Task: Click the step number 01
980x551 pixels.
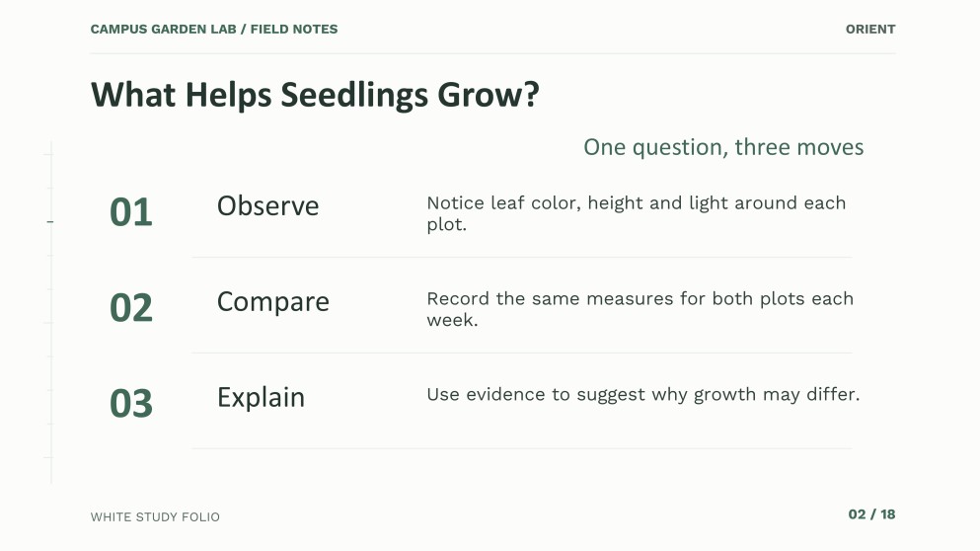Action: click(130, 212)
